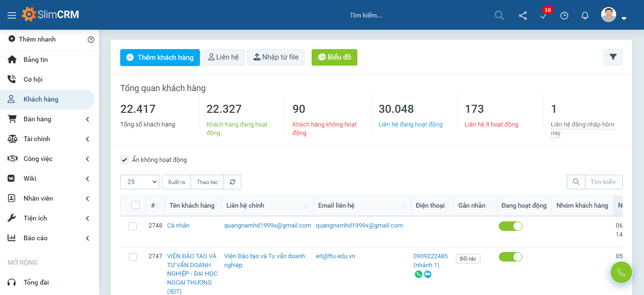Open the search icon in the top bar

click(499, 15)
